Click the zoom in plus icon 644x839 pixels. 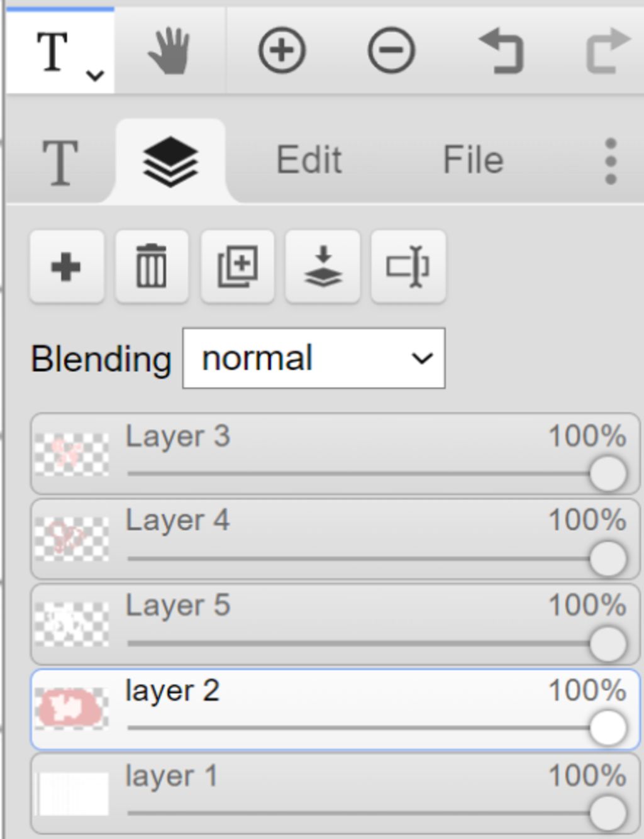click(282, 50)
